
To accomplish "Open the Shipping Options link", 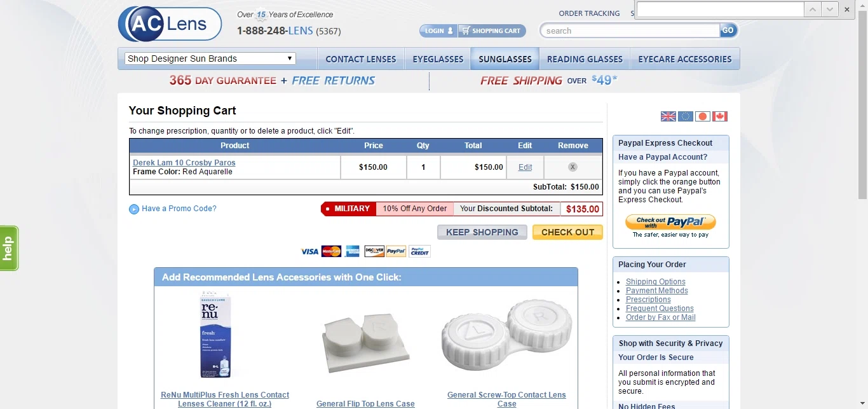I will coord(656,282).
